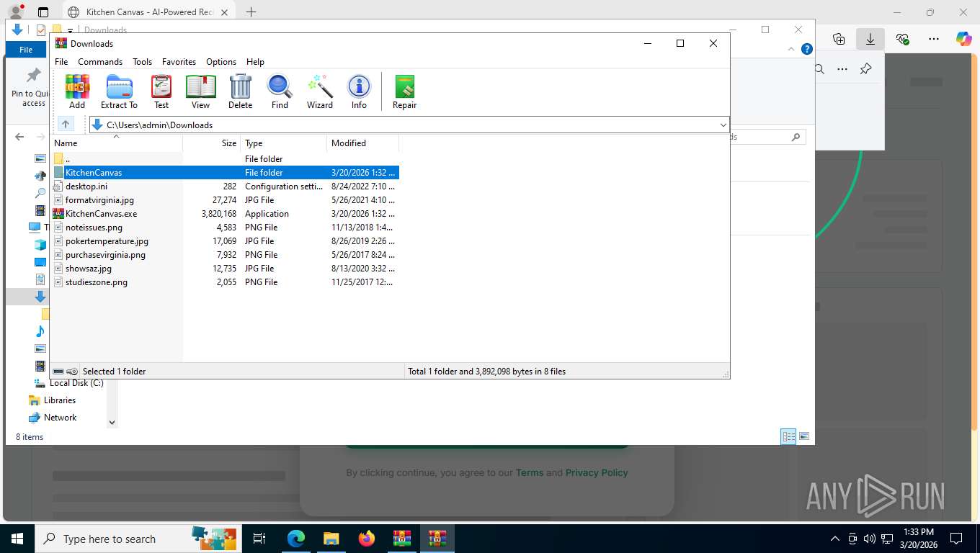Viewport: 980px width, 553px height.
Task: Open Firefox from the taskbar
Action: 367,539
